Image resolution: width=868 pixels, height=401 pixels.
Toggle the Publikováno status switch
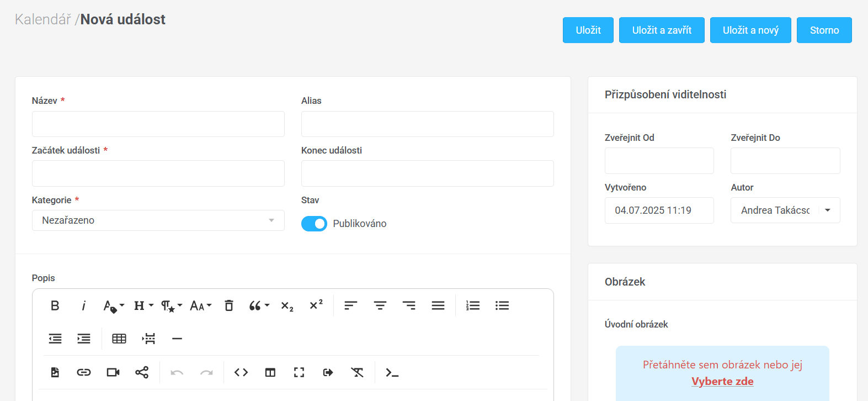[314, 224]
